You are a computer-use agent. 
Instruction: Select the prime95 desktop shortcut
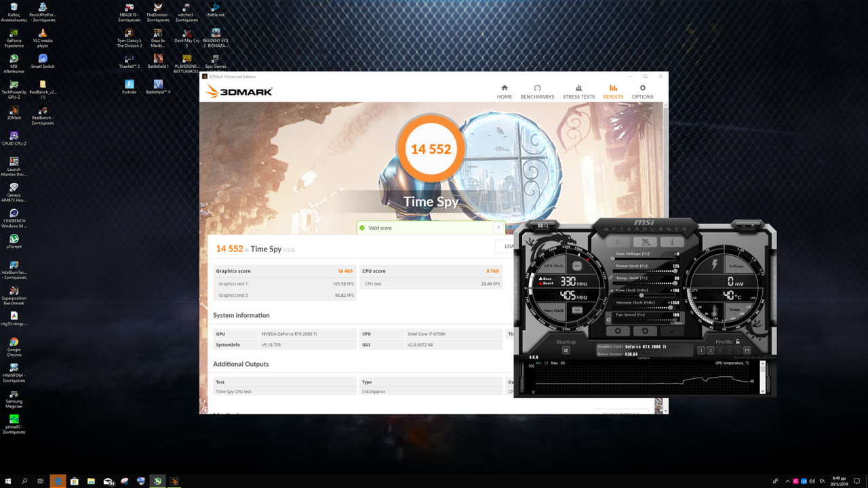14,424
